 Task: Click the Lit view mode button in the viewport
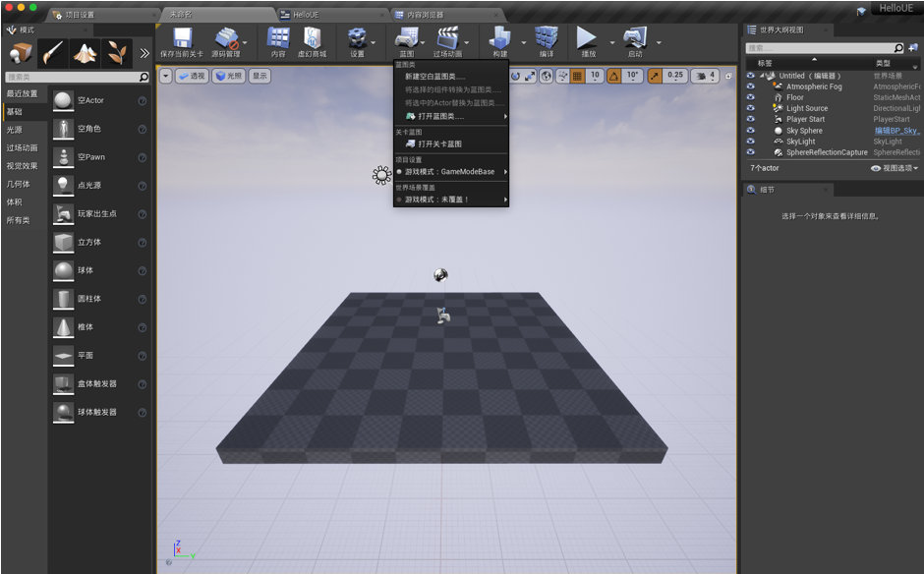(x=229, y=76)
